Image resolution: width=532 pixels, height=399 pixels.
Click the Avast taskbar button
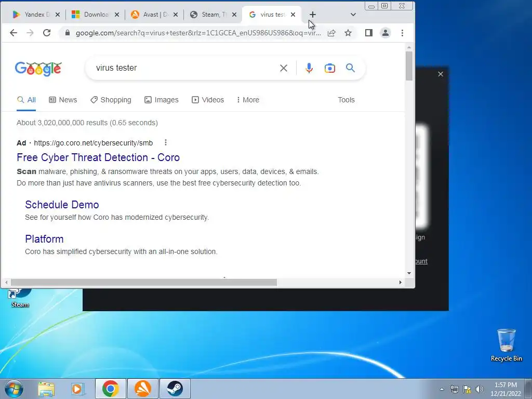pyautogui.click(x=142, y=389)
